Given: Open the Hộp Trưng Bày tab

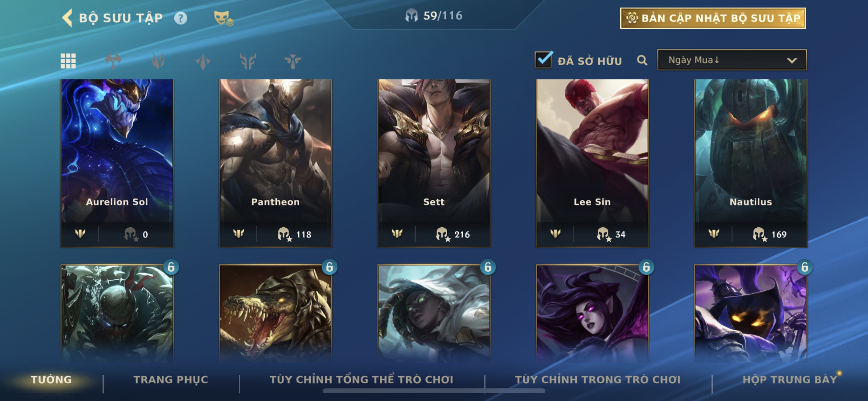Looking at the screenshot, I should [x=790, y=379].
